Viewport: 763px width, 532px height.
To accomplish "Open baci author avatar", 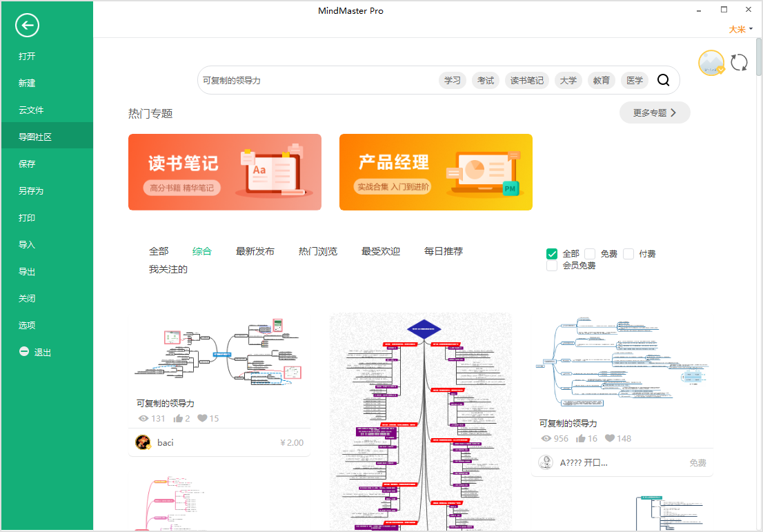I will click(143, 442).
